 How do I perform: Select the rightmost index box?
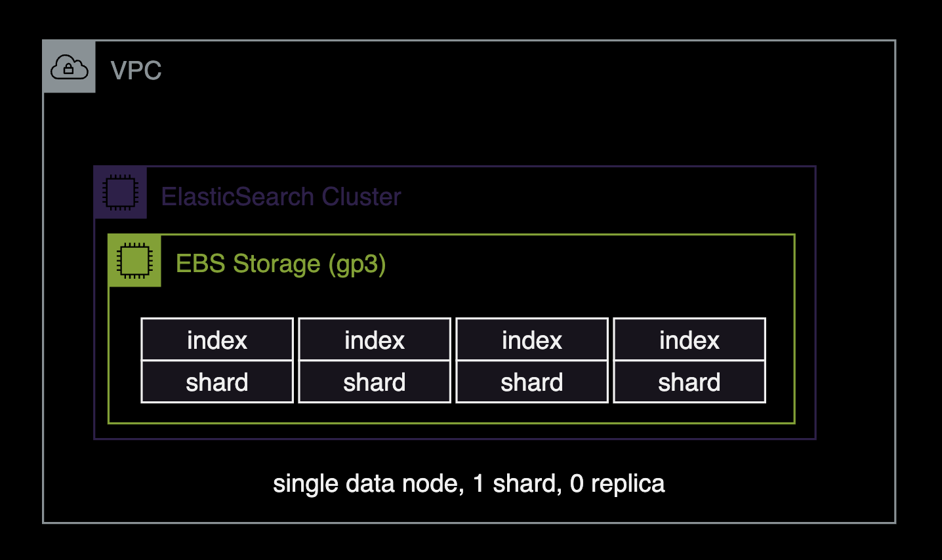tap(689, 340)
